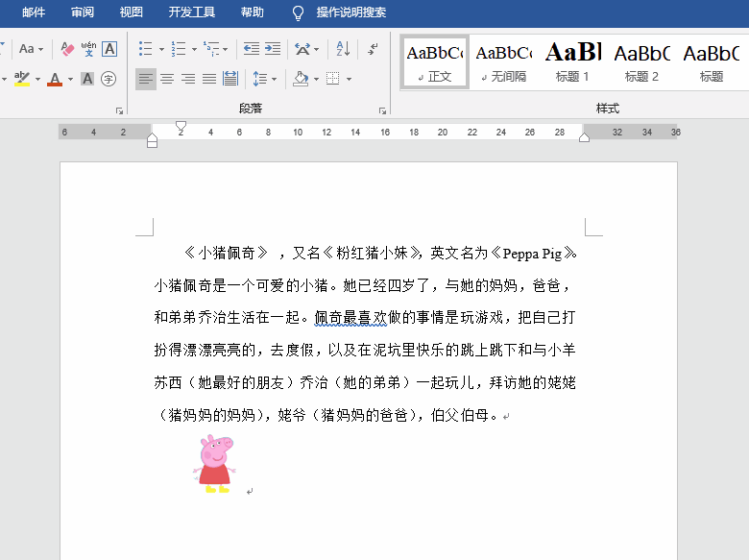749x560 pixels.
Task: Increase paragraph indent
Action: pyautogui.click(x=273, y=49)
